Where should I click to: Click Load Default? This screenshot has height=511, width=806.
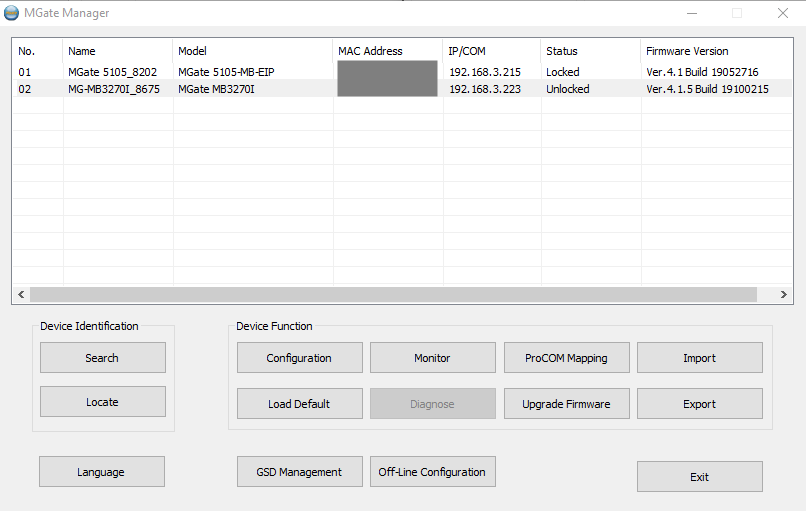click(300, 404)
